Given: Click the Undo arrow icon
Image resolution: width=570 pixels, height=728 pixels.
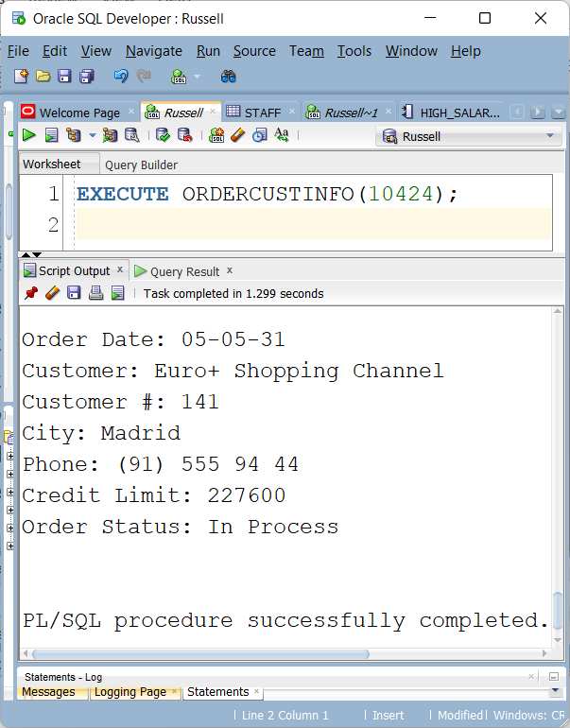Looking at the screenshot, I should click(x=121, y=77).
